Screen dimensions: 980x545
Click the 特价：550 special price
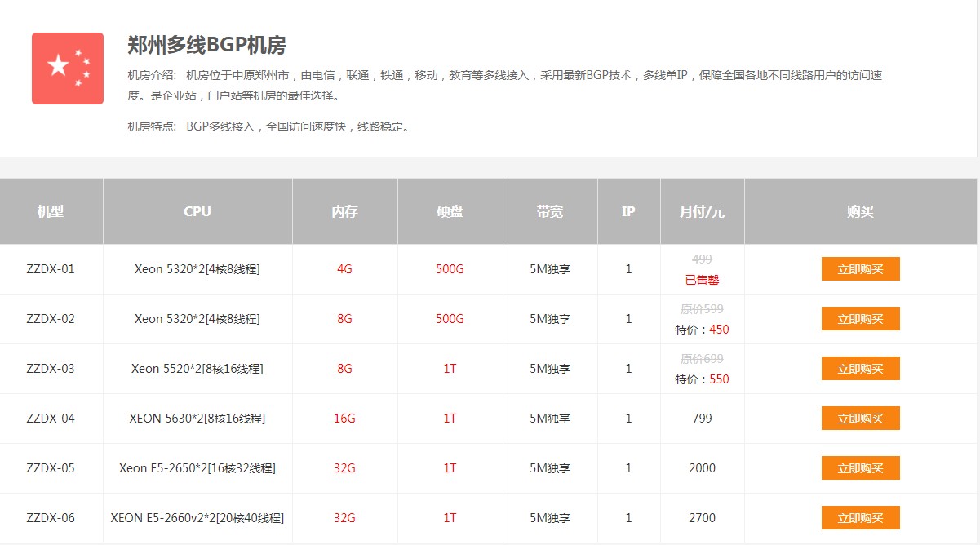coord(702,379)
